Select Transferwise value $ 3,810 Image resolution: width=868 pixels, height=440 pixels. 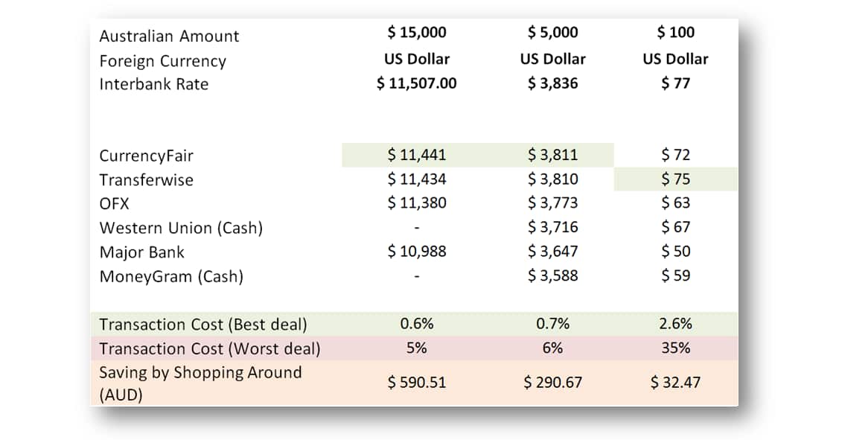tap(552, 179)
